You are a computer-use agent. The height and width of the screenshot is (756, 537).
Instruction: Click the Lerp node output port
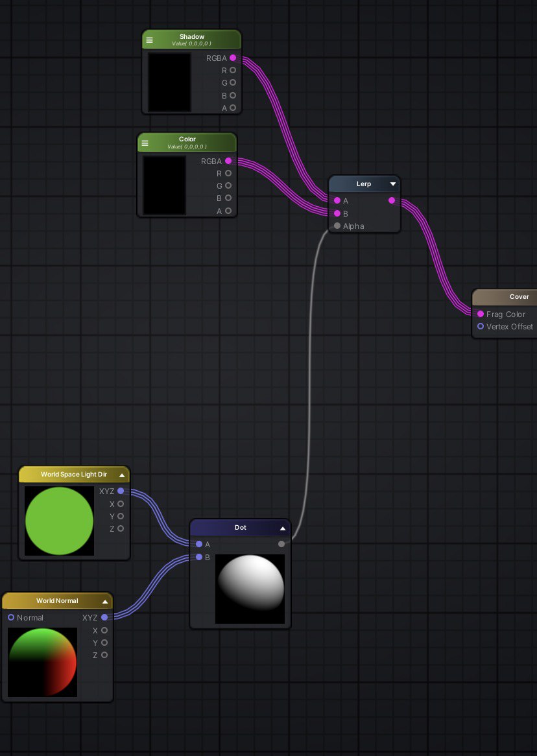coord(392,200)
